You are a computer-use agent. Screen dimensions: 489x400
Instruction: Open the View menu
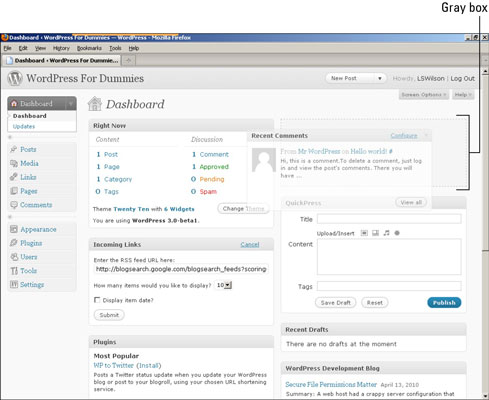[40, 48]
